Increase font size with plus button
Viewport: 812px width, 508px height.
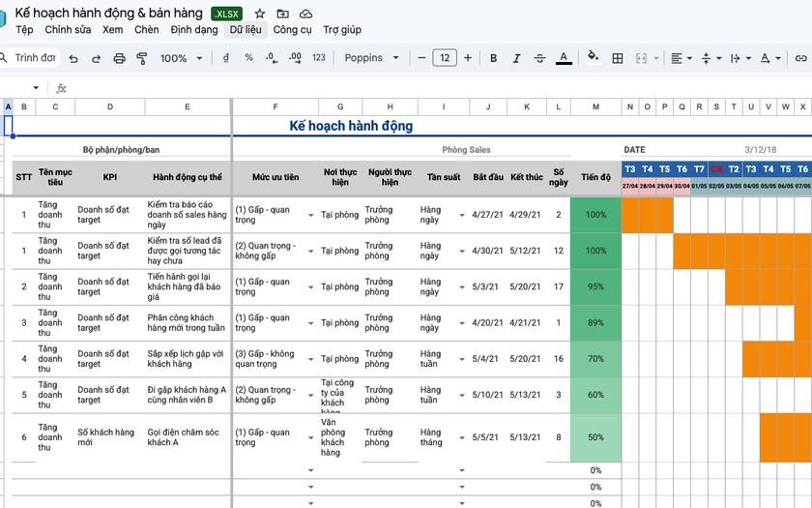coord(468,58)
